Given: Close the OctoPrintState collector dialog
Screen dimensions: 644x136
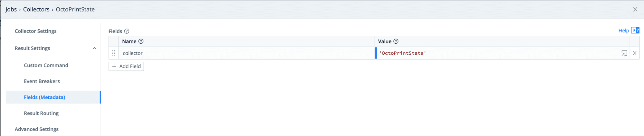Looking at the screenshot, I should pos(635,9).
